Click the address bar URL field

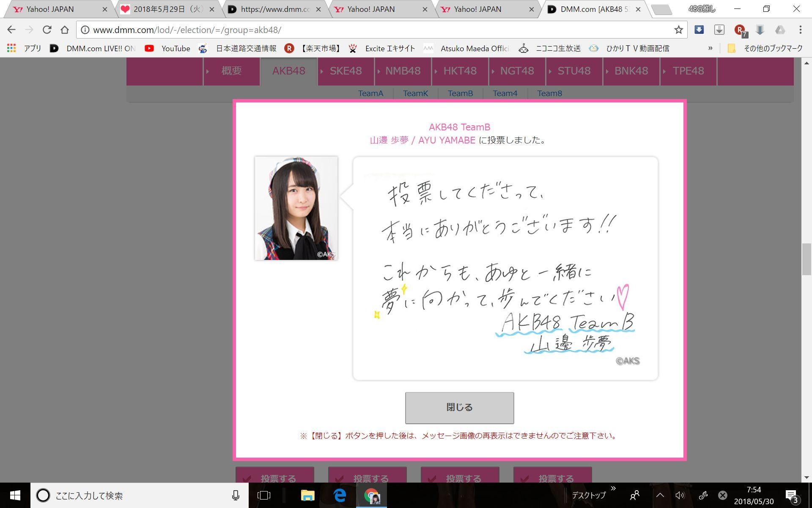pyautogui.click(x=381, y=30)
